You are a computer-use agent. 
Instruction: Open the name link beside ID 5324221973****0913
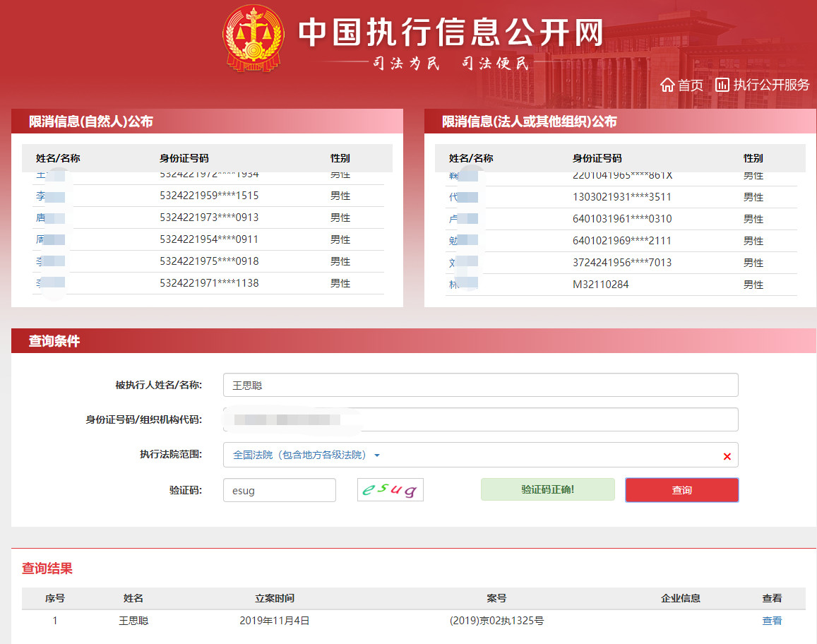50,217
